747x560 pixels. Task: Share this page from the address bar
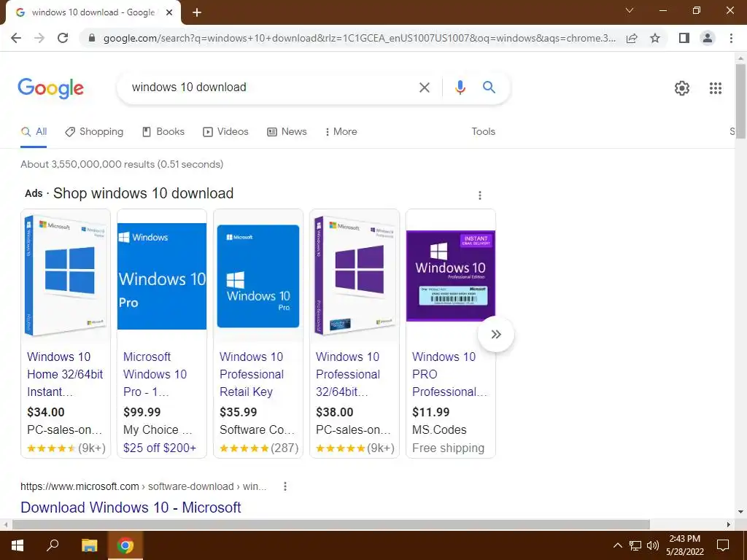coord(632,38)
